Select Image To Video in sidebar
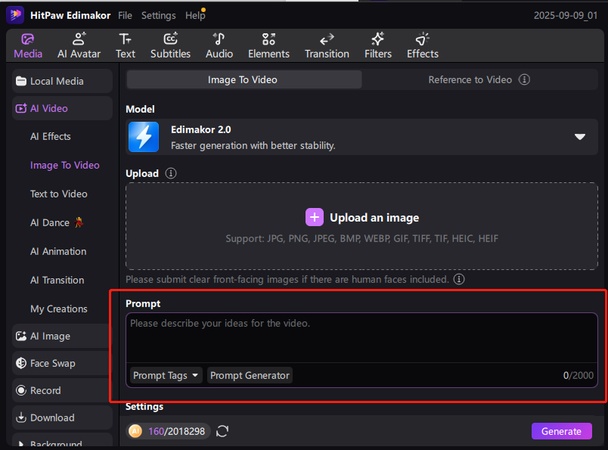 (65, 165)
